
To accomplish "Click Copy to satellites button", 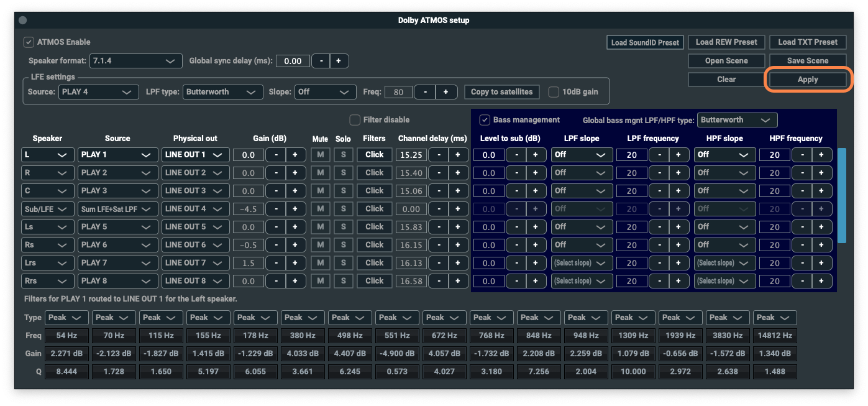I will (x=502, y=92).
